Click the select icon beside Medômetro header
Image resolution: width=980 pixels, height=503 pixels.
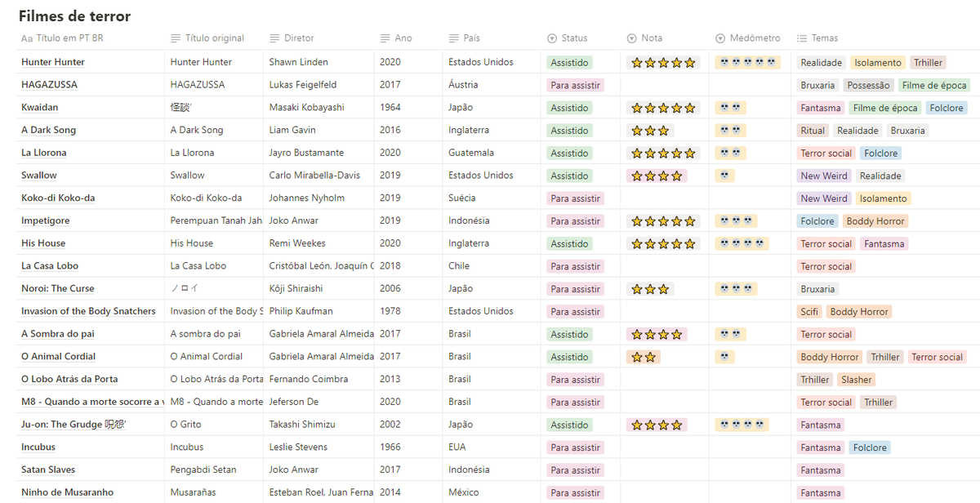point(720,38)
